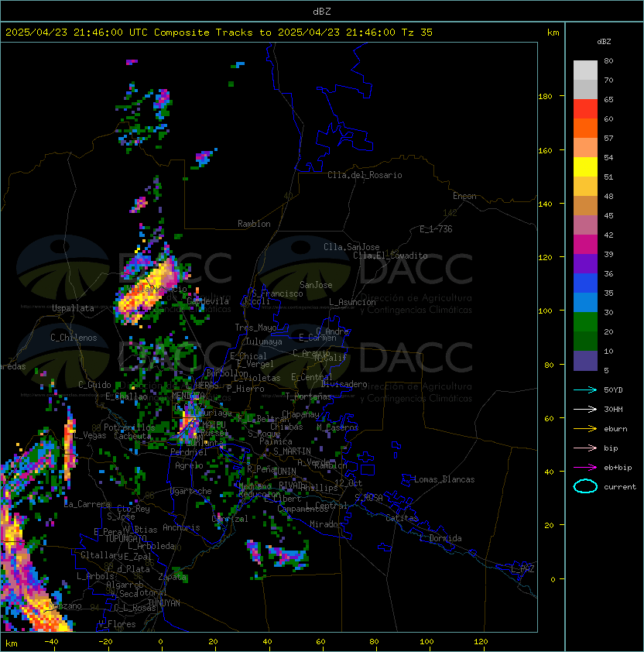Screen dimensions: 644x652
Task: Click the 'L_Asuncion' place label
Action: 352,302
